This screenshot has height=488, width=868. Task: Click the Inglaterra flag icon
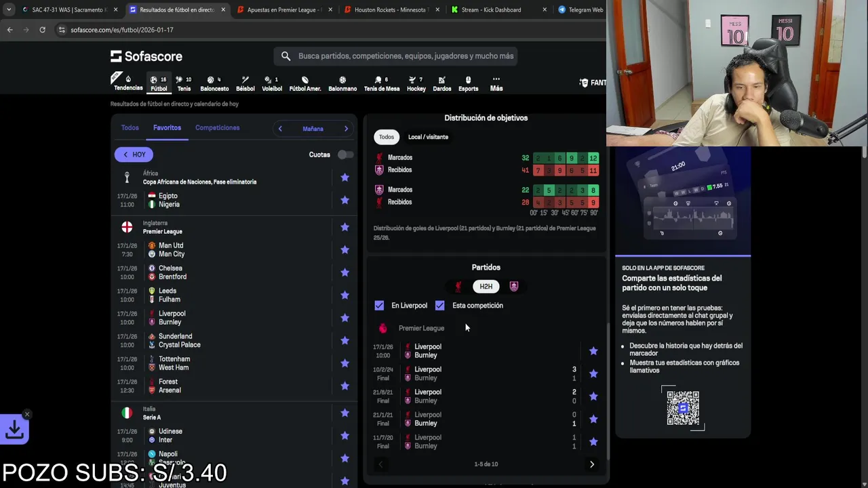click(x=127, y=227)
